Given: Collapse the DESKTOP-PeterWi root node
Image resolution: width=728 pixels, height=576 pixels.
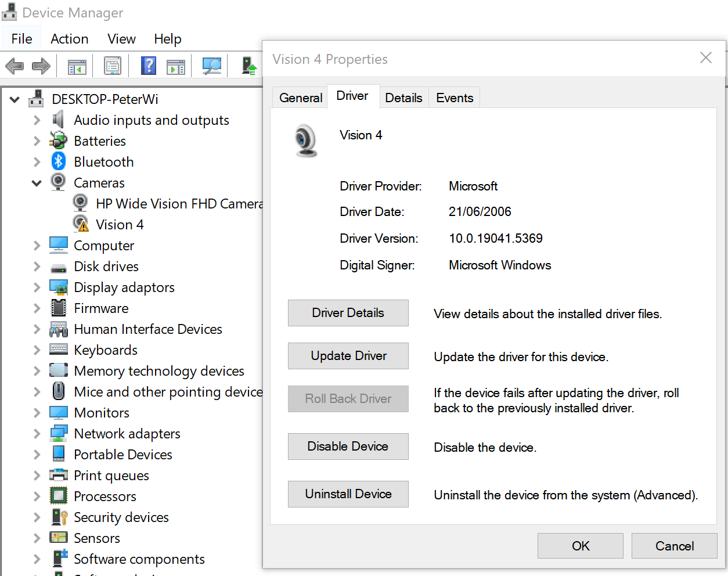Looking at the screenshot, I should [x=15, y=100].
